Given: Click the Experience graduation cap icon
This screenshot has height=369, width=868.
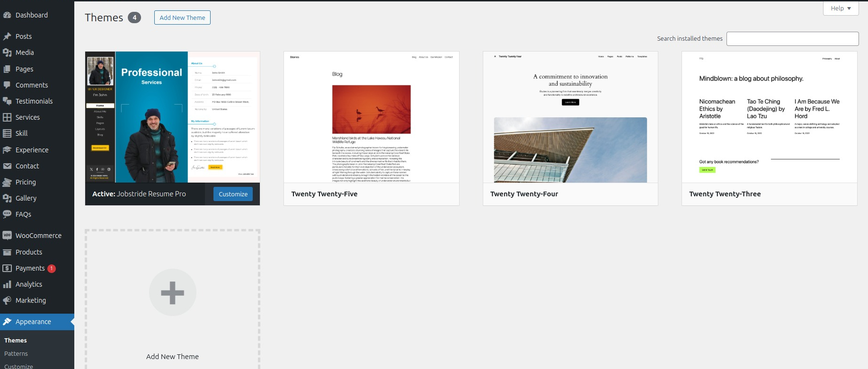Looking at the screenshot, I should tap(7, 150).
